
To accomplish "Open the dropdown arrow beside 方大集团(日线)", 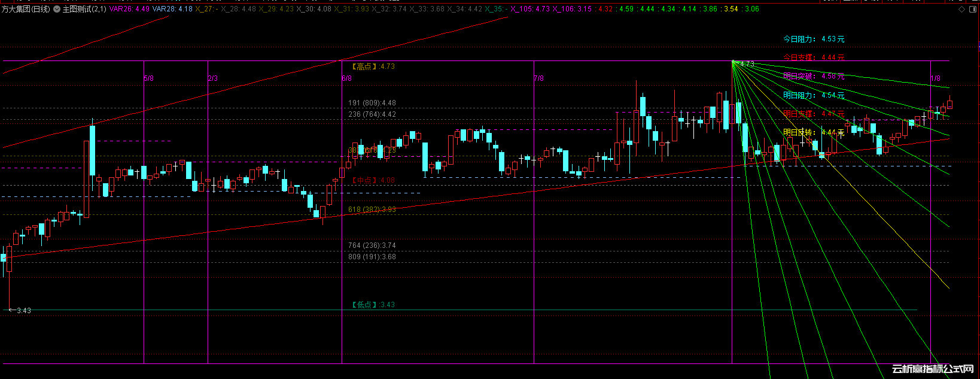I will point(57,10).
